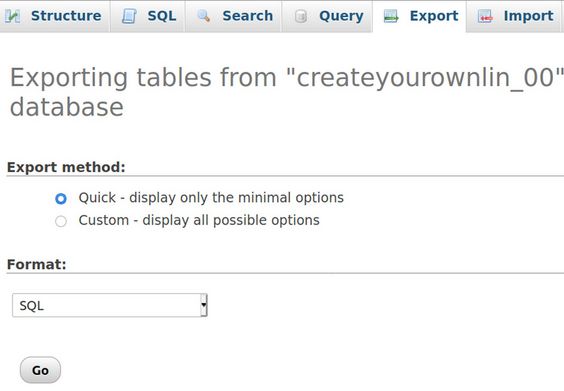This screenshot has height=391, width=564.
Task: Click the SQL tab's document icon
Action: (x=129, y=16)
